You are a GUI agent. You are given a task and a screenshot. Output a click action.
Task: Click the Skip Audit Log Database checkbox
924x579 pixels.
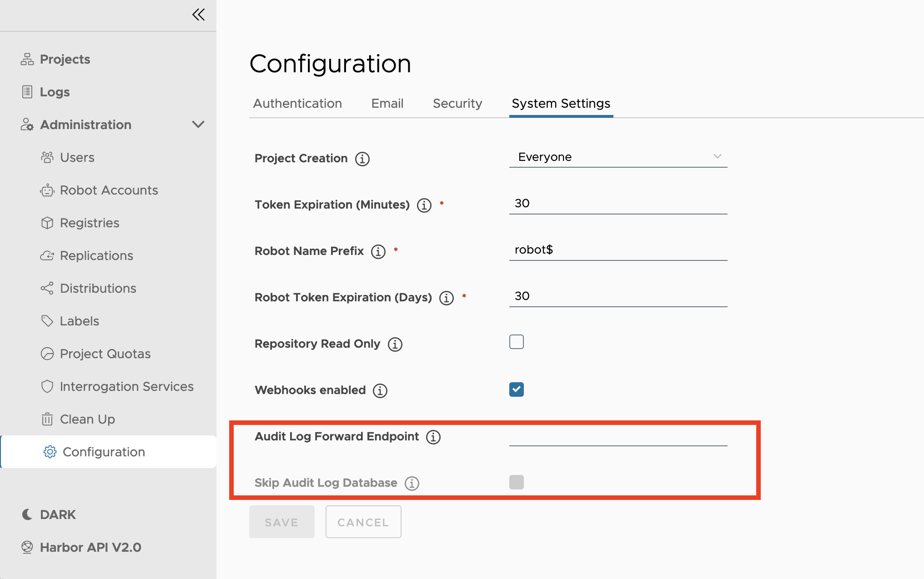pos(517,482)
